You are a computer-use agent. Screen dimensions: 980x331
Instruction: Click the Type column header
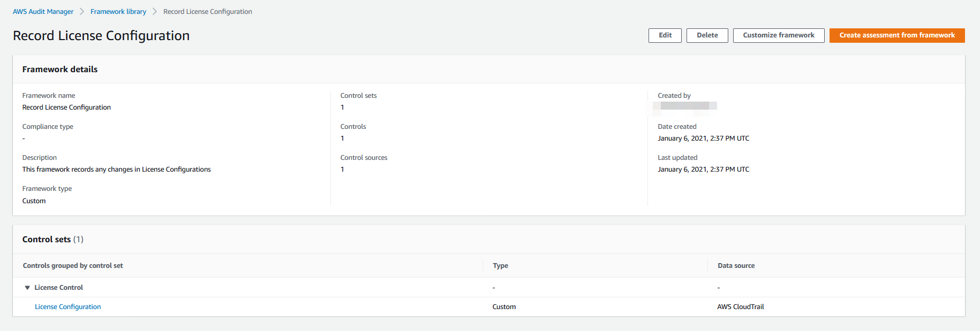click(x=501, y=266)
